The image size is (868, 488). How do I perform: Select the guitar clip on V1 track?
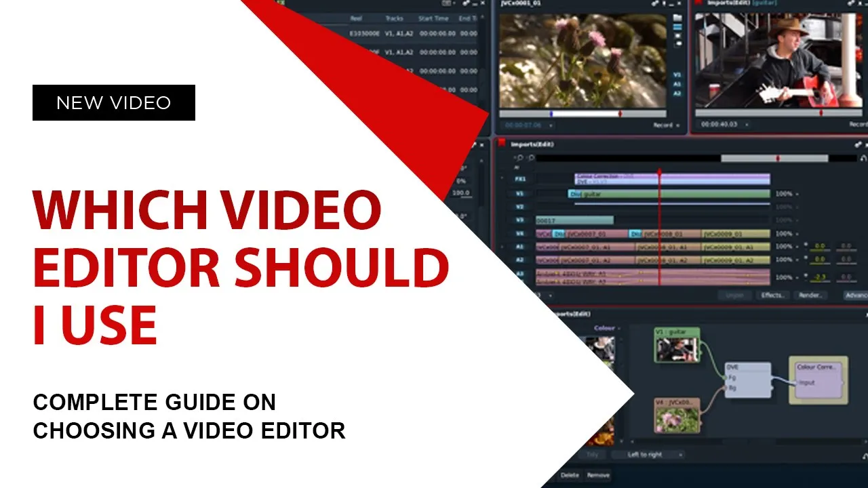point(677,193)
